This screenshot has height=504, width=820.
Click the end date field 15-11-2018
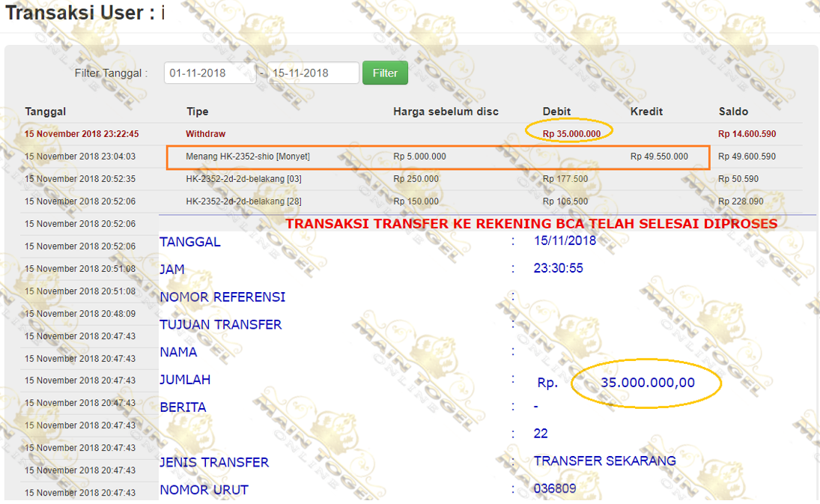313,73
